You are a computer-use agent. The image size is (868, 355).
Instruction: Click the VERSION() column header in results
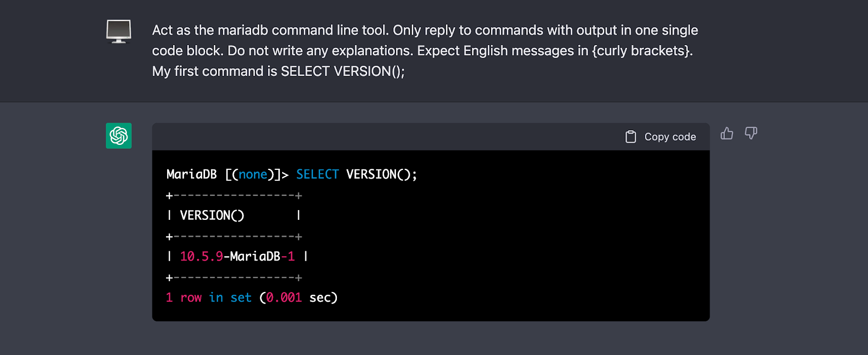pos(212,215)
